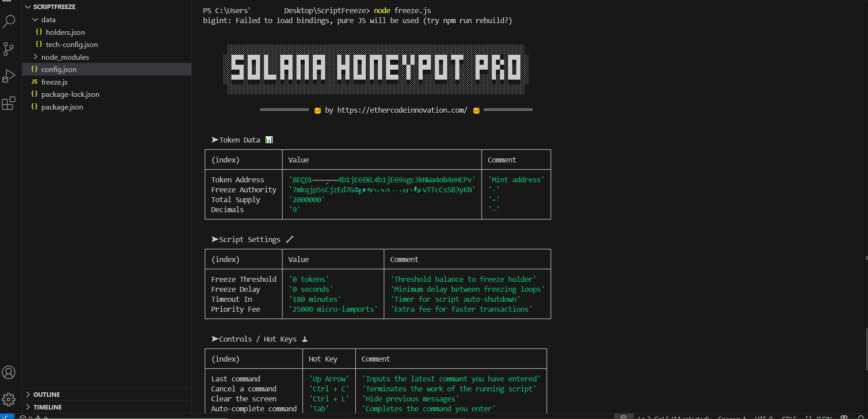
Task: Click the SOLANA HONEYPOT PRO banner
Action: [x=376, y=69]
